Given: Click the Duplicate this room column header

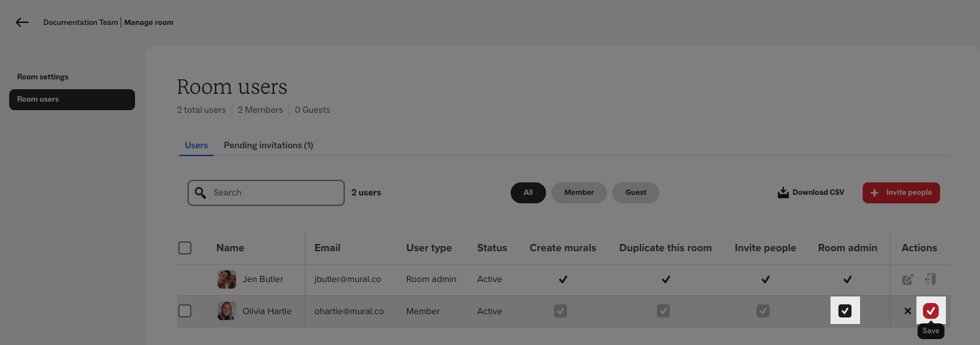Looking at the screenshot, I should click(x=665, y=248).
